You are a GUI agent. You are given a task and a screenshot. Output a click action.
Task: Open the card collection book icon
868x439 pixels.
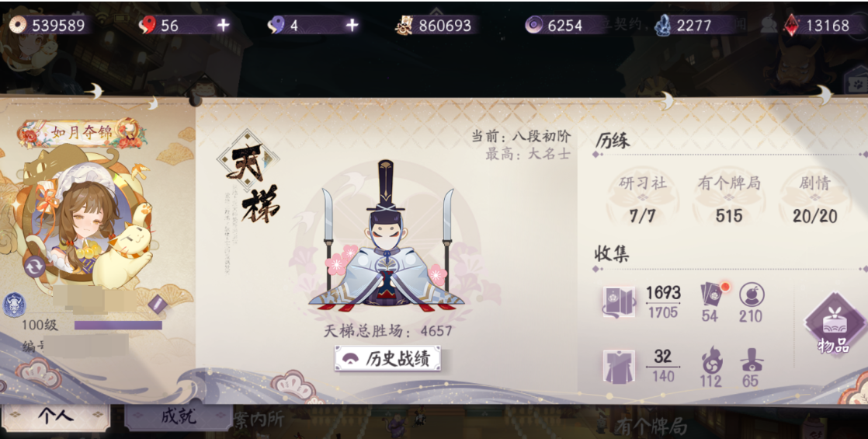[619, 302]
